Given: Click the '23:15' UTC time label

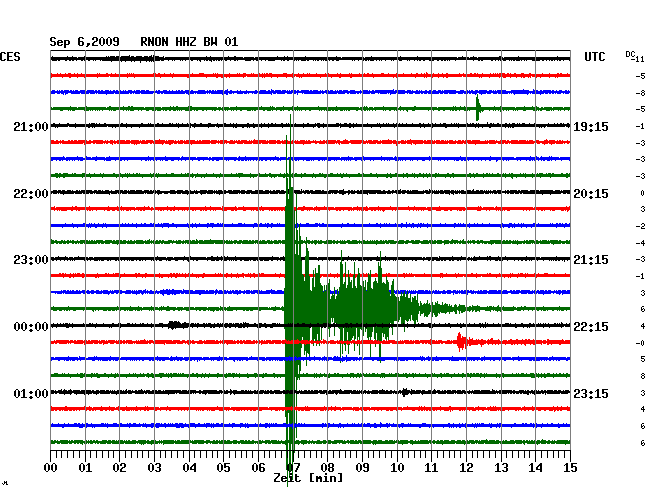Looking at the screenshot, I should pos(591,393).
